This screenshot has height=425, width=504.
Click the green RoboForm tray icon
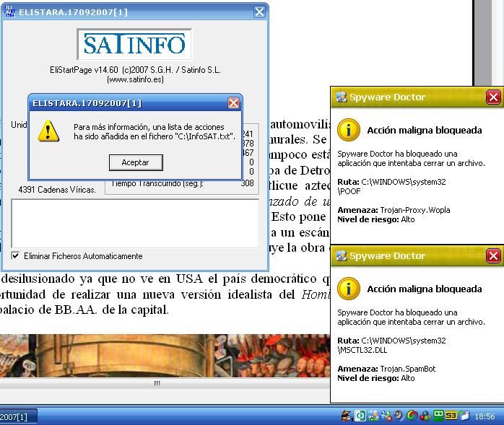point(438,416)
